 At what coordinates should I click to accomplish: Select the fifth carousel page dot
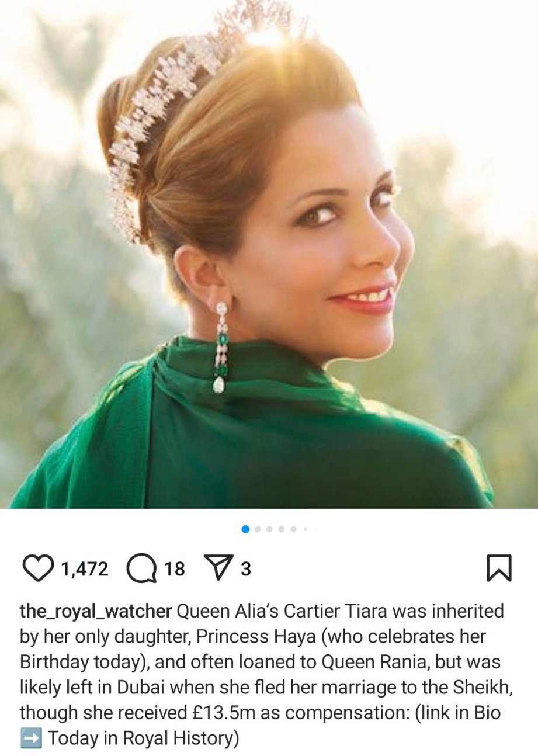(293, 529)
